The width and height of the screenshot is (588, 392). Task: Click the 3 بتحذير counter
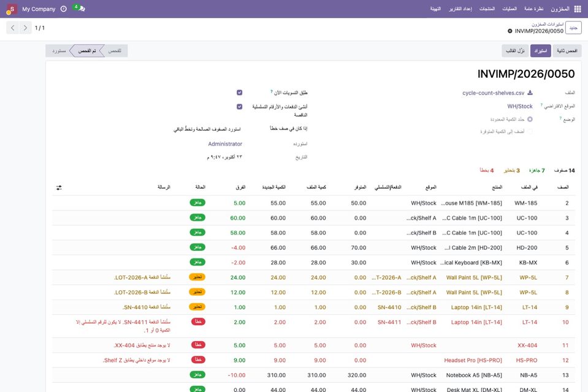[511, 171]
